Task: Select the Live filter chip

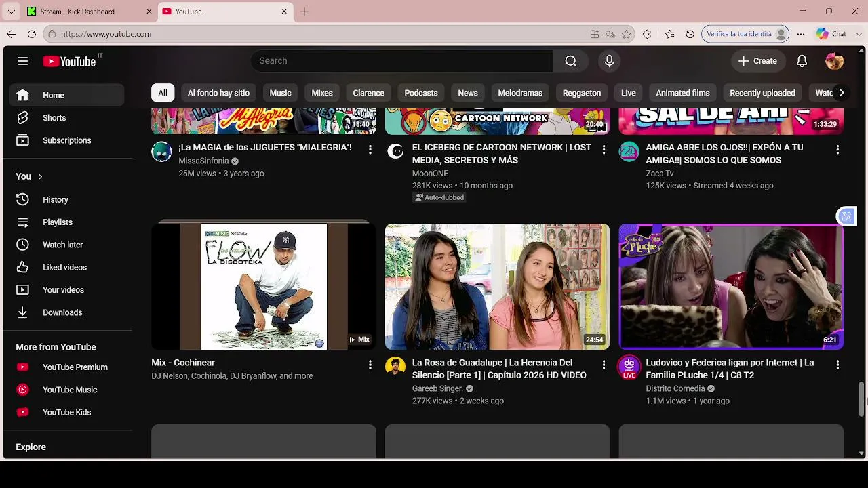Action: click(629, 93)
